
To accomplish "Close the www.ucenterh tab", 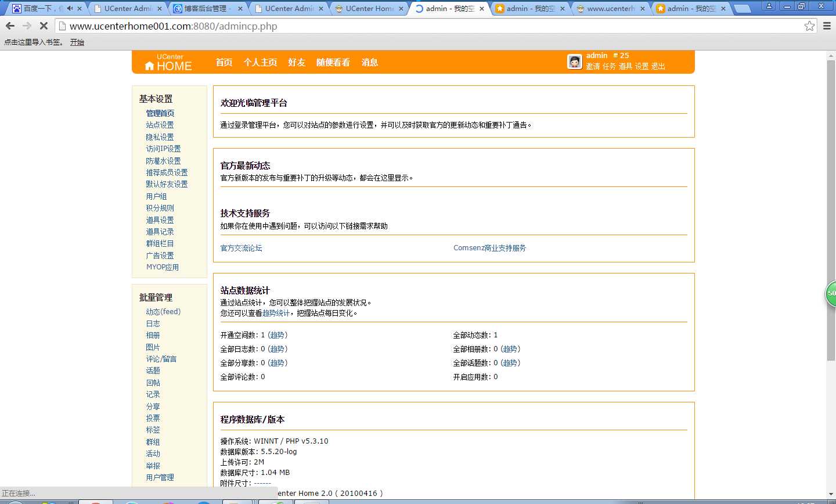I will [643, 9].
